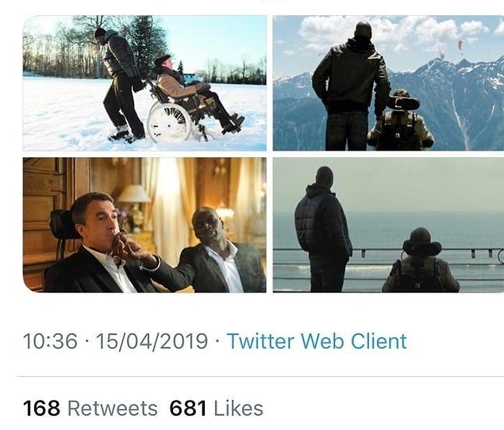
Task: Click the clouds in the mountain photo
Action: [x=386, y=29]
